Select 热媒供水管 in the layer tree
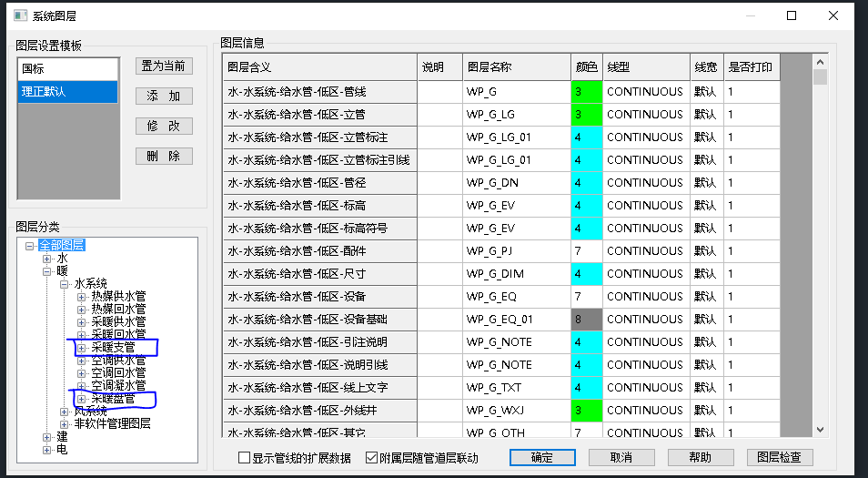 [x=118, y=297]
